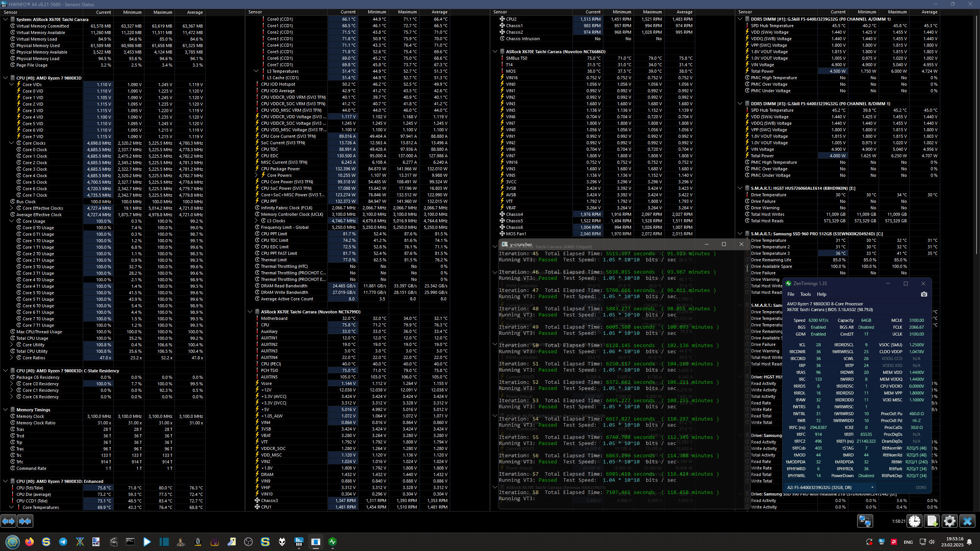980x551 pixels.
Task: Open Telegram from the taskbar
Action: pos(63,542)
